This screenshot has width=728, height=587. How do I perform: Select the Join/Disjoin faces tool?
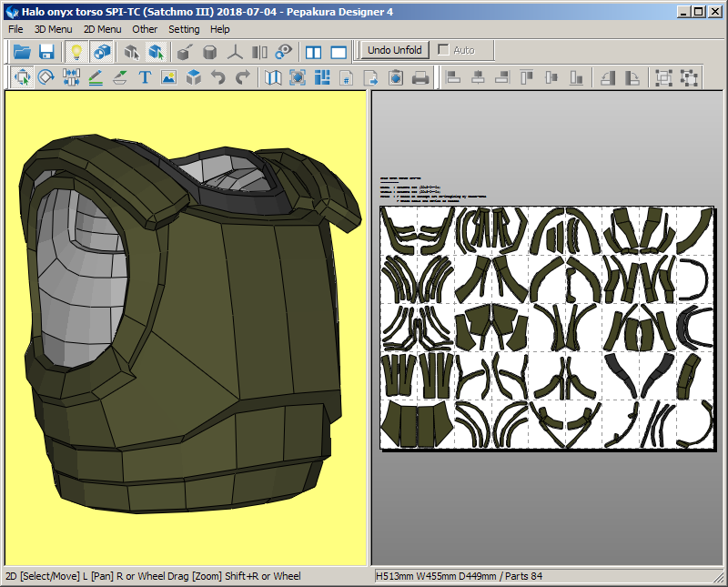(x=71, y=77)
